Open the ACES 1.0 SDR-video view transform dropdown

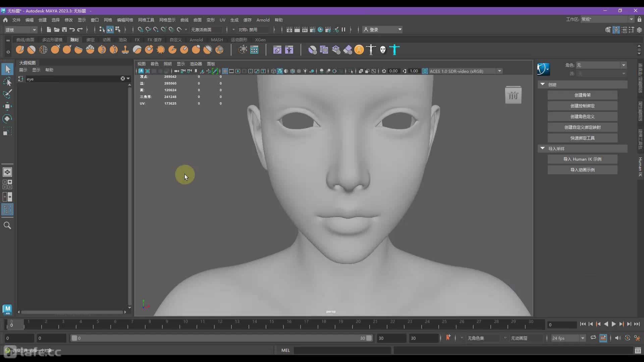point(466,71)
